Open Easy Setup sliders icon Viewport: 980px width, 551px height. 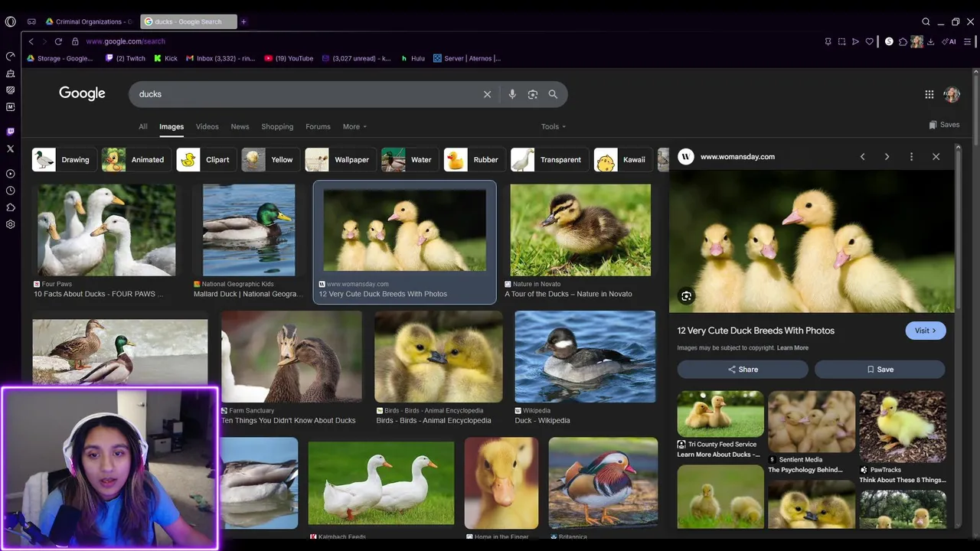(x=968, y=41)
